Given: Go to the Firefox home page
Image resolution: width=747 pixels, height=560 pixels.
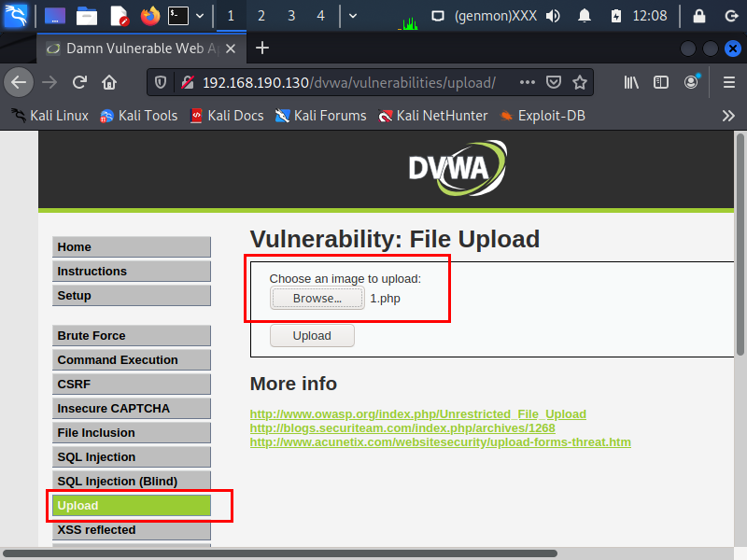Looking at the screenshot, I should tap(109, 82).
